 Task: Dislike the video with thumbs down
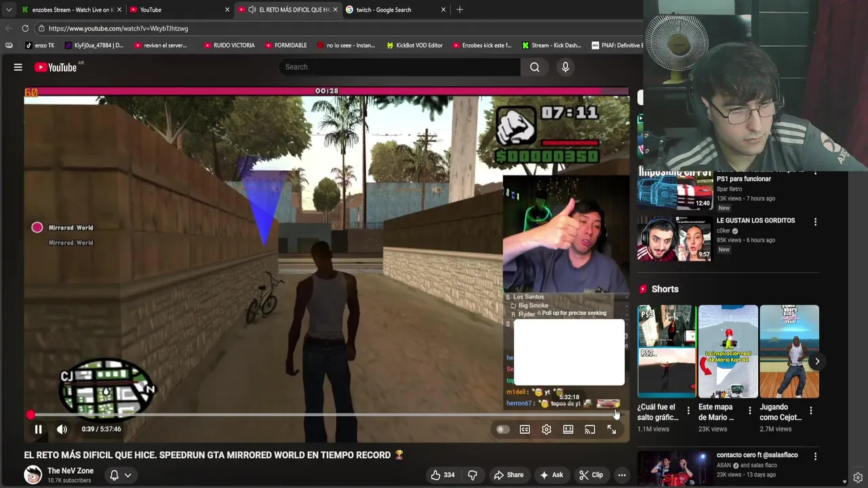coord(473,475)
